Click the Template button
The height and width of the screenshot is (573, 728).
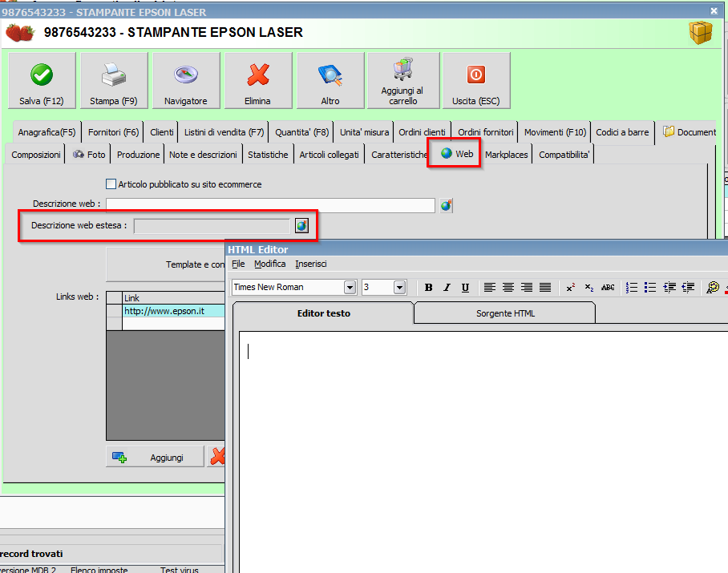166,264
